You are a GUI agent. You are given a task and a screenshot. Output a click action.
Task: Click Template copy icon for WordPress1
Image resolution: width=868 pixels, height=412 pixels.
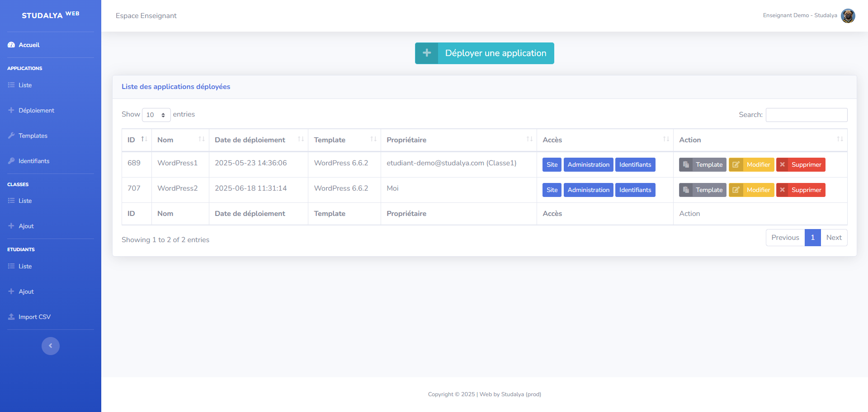pos(686,165)
